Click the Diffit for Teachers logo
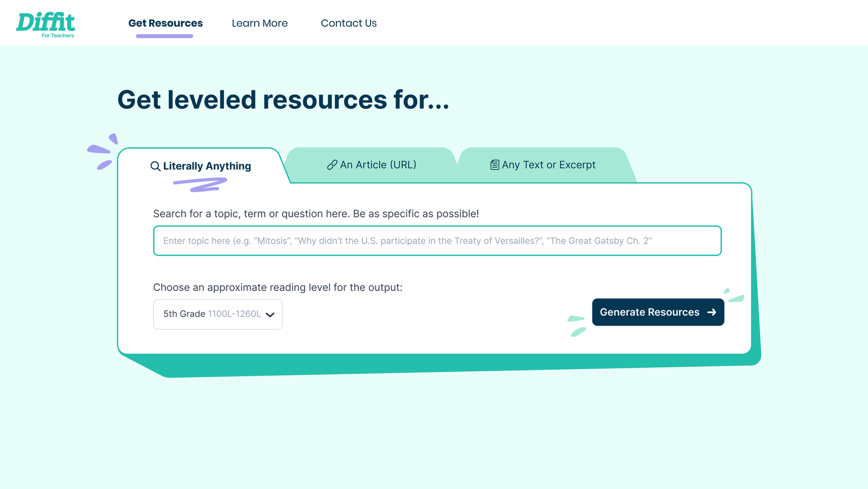 [x=46, y=24]
